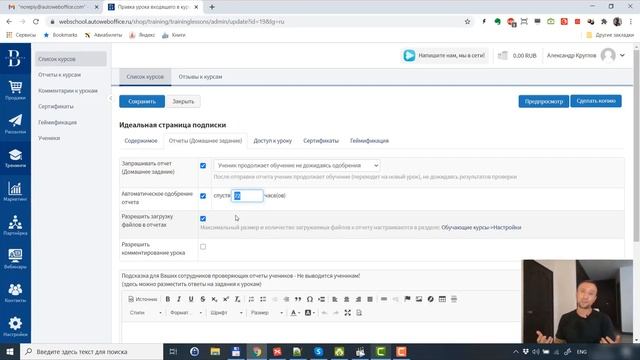This screenshot has height=360, width=640.
Task: Open the report approval mode dropdown
Action: click(297, 165)
